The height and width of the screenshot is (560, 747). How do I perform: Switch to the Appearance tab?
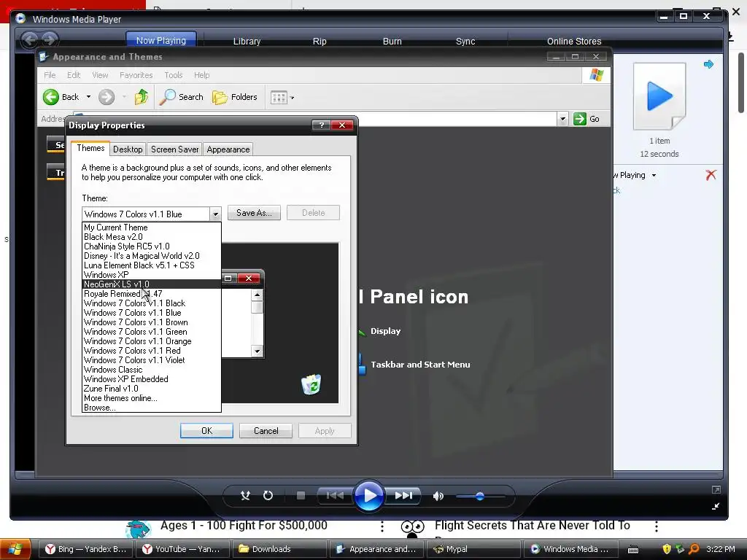228,149
